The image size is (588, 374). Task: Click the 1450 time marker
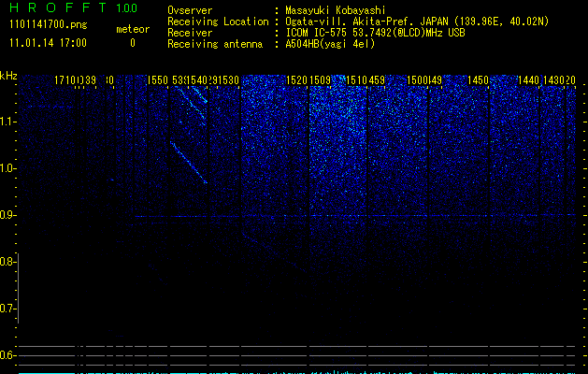[x=478, y=79]
